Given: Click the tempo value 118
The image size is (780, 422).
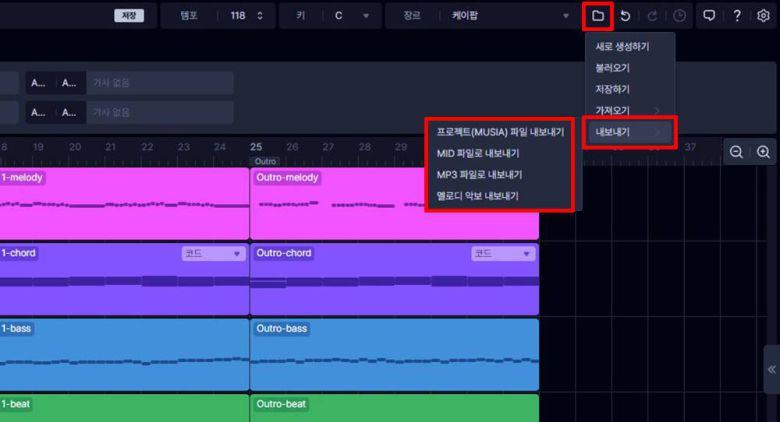Looking at the screenshot, I should point(238,15).
